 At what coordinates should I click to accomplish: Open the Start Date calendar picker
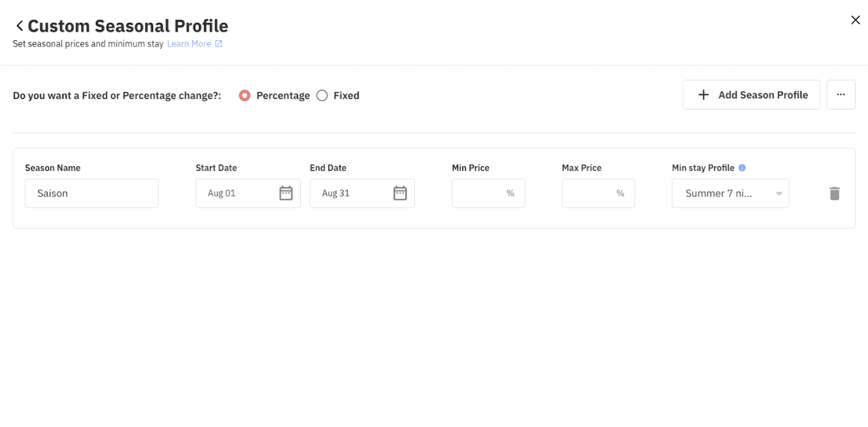286,193
